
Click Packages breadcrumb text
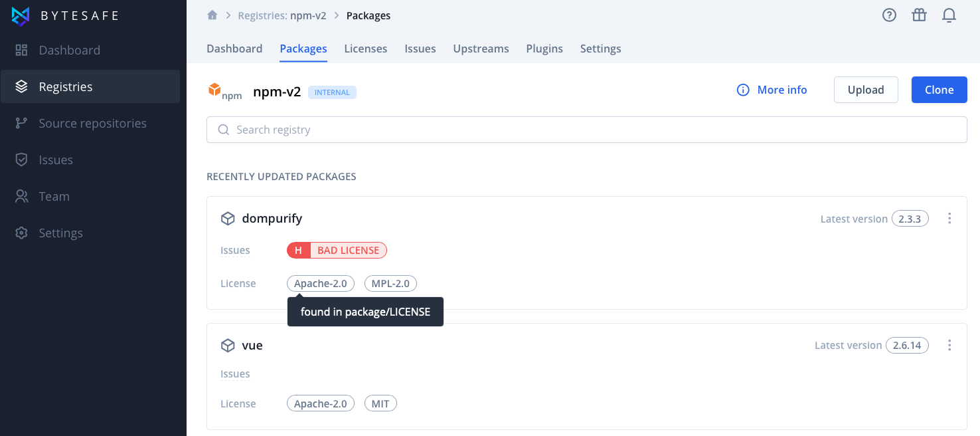click(368, 15)
